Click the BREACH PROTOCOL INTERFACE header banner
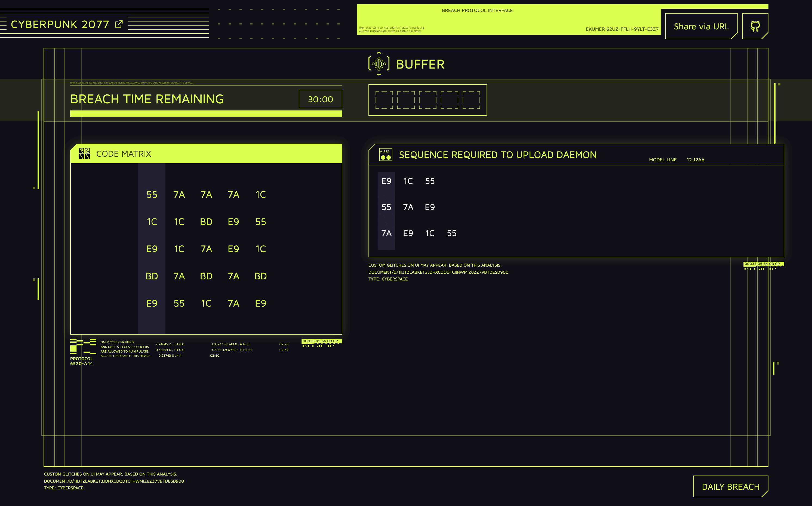812x506 pixels. pos(477,10)
